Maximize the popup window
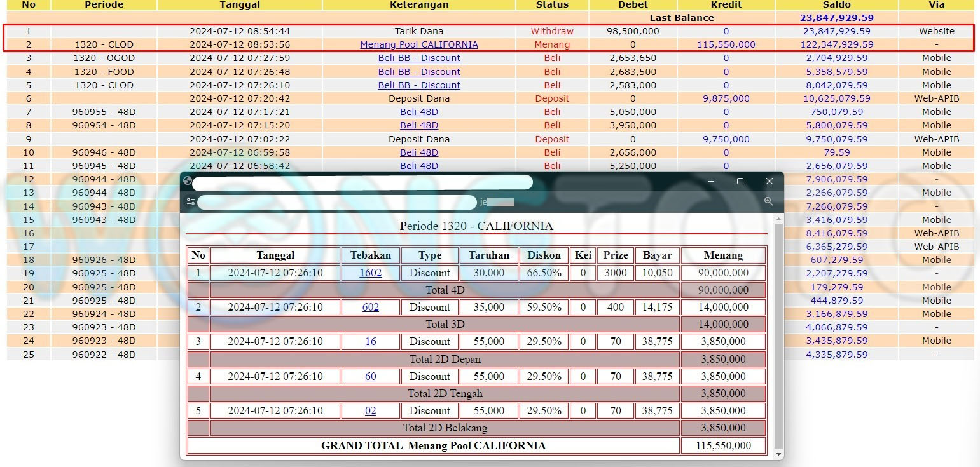The width and height of the screenshot is (980, 467). pyautogui.click(x=740, y=181)
